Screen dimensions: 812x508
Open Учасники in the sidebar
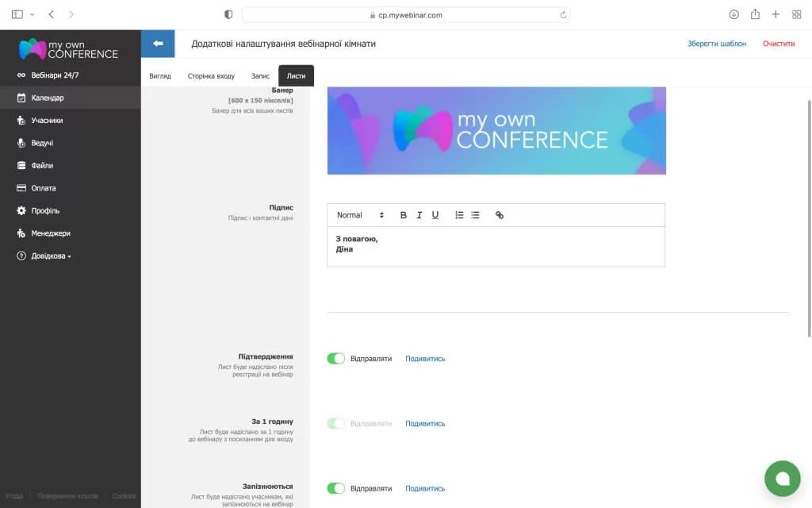pos(47,121)
